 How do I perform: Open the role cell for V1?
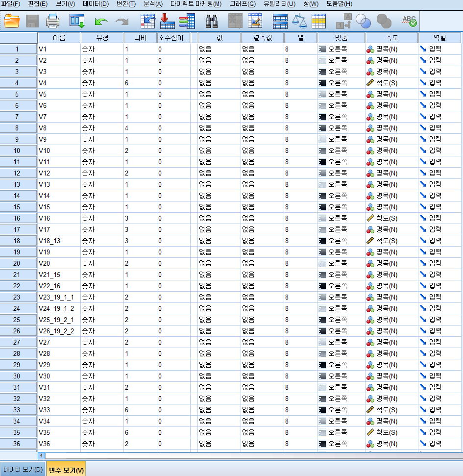(x=439, y=49)
